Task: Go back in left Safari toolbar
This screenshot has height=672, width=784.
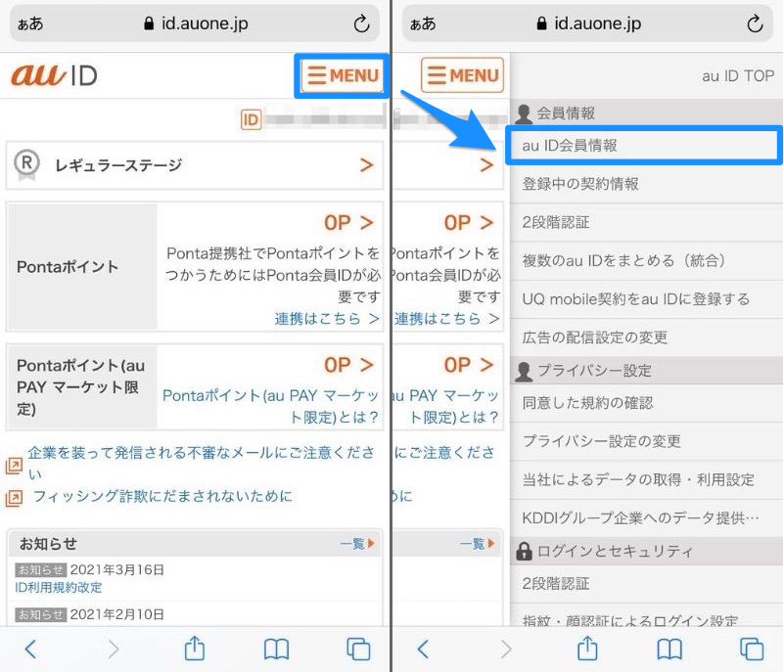Action: click(30, 650)
